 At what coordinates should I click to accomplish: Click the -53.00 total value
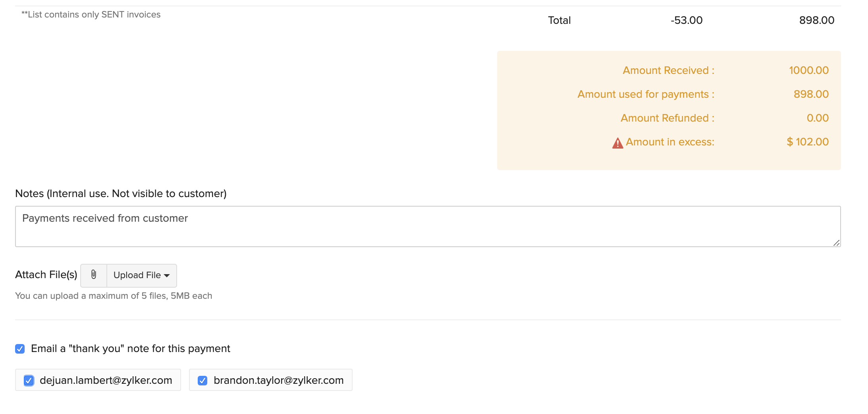[x=686, y=20]
